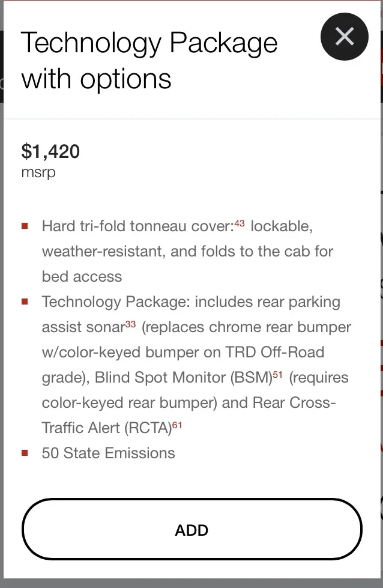Image resolution: width=383 pixels, height=588 pixels.
Task: Open footnote 51 after Blind Spot Monitor
Action: (277, 375)
